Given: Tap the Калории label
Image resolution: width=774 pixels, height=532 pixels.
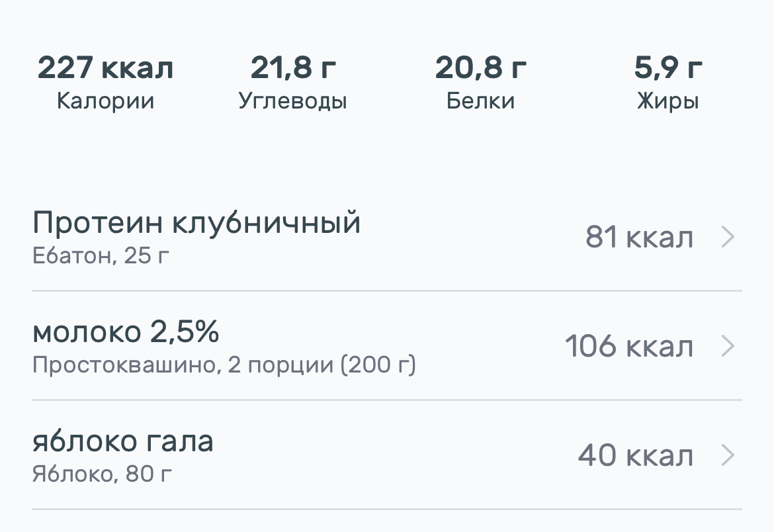Looking at the screenshot, I should coord(105,101).
